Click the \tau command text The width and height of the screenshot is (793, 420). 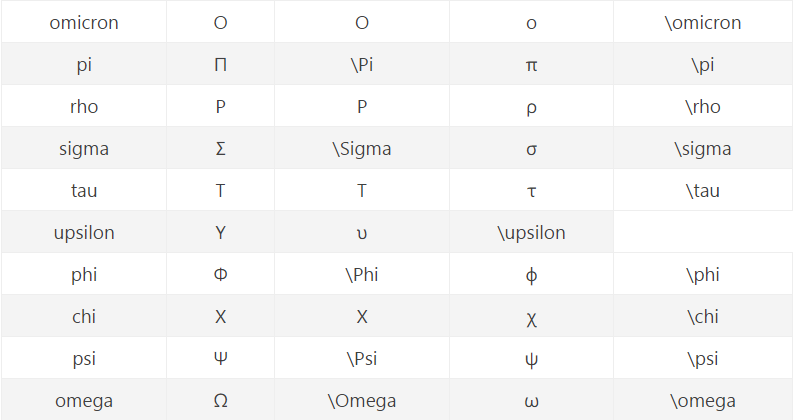(x=702, y=191)
